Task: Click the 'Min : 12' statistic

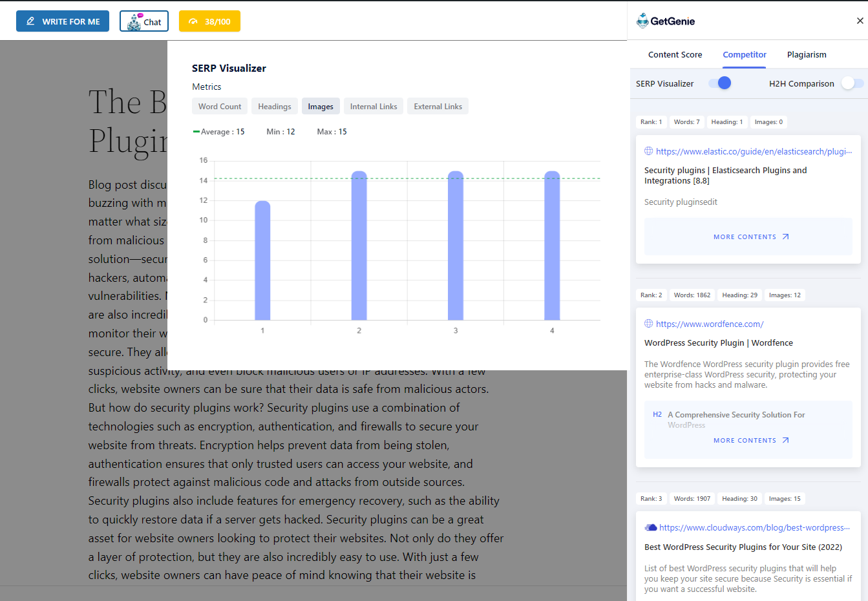Action: [281, 132]
